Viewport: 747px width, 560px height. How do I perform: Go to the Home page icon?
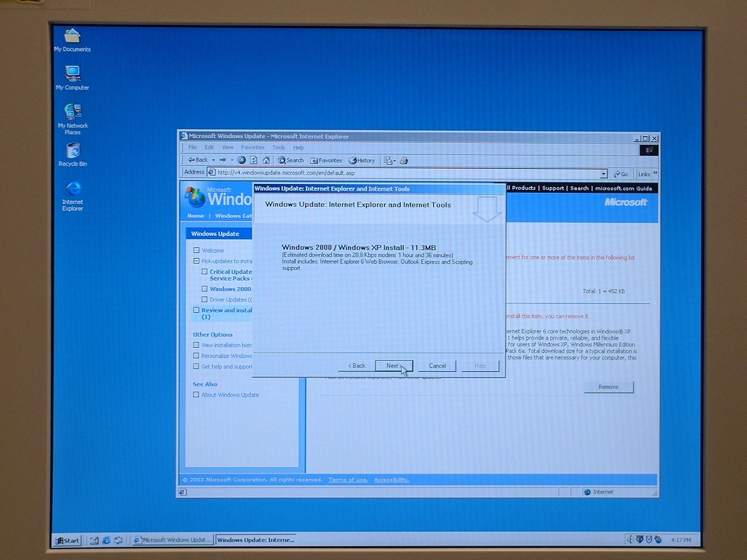(266, 160)
